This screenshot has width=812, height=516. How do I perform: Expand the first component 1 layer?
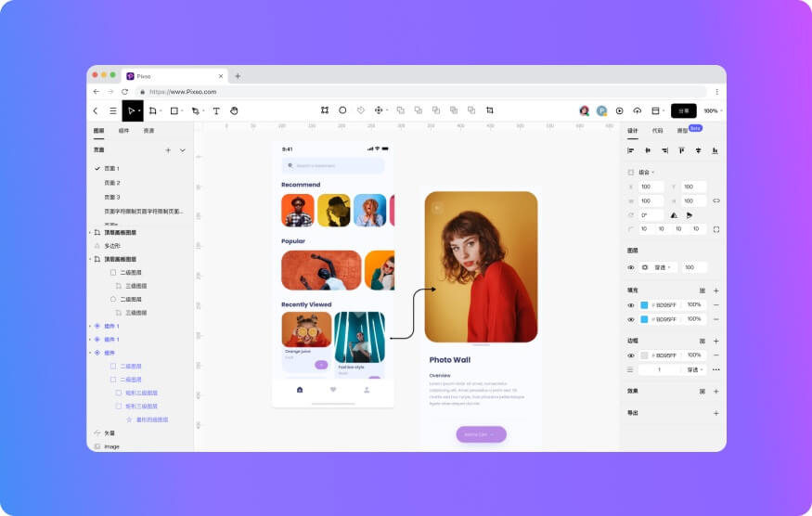(90, 327)
